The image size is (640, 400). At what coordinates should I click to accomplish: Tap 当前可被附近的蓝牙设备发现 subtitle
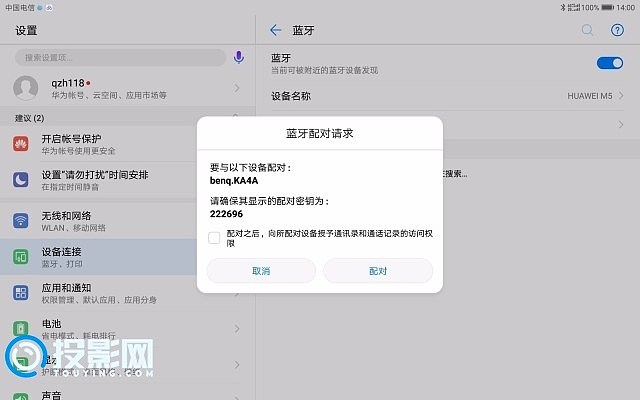324,70
